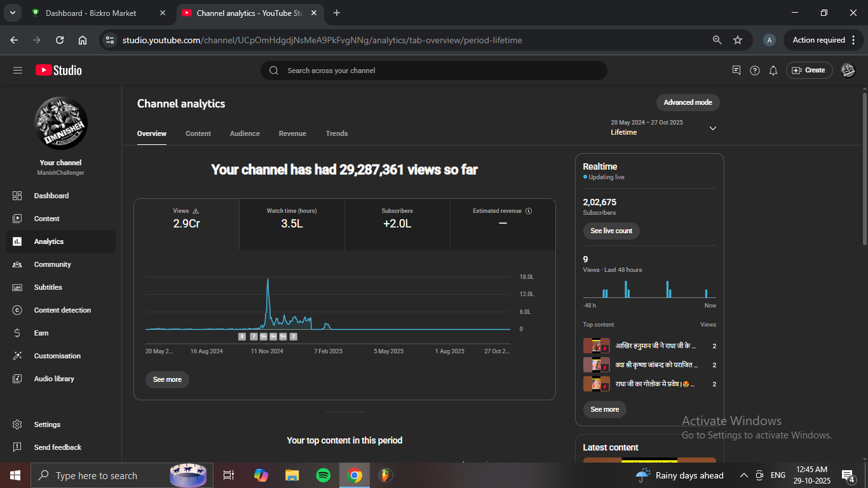Image resolution: width=868 pixels, height=488 pixels.
Task: Select Content detection in sidebar
Action: (62, 310)
